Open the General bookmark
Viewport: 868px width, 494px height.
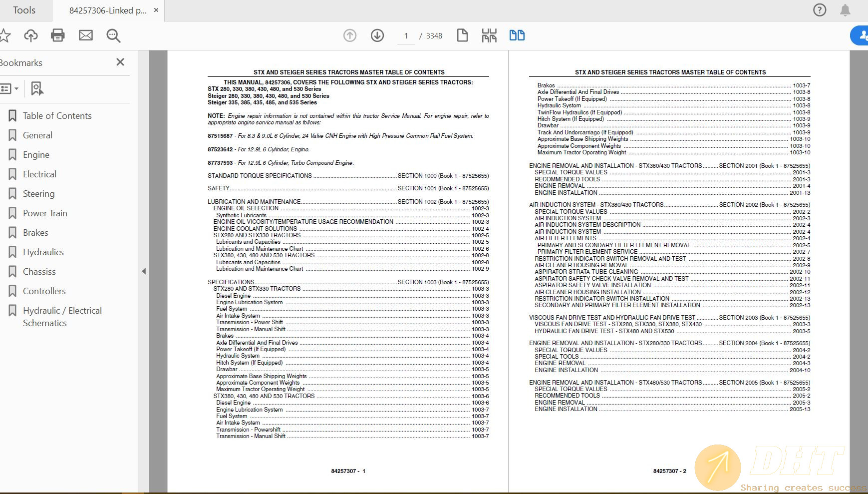click(37, 135)
